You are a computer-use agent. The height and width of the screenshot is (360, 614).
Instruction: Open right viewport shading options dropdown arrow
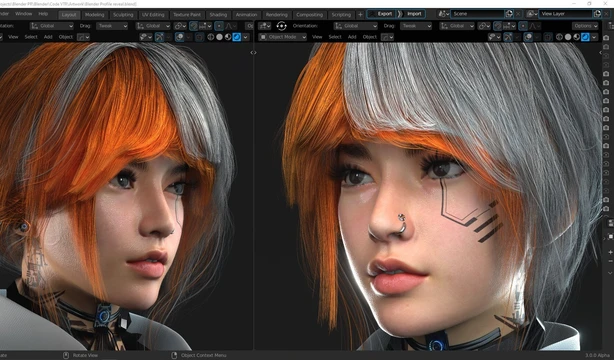[x=594, y=37]
